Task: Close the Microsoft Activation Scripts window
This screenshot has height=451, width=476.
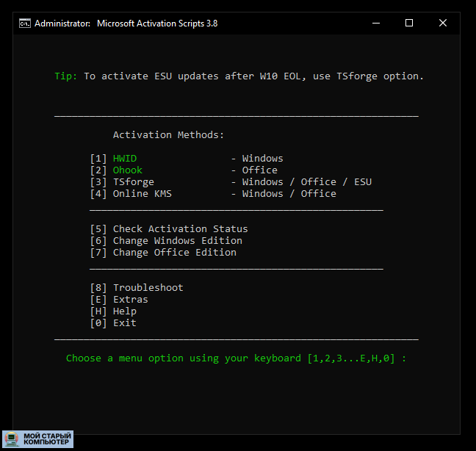Action: point(443,23)
